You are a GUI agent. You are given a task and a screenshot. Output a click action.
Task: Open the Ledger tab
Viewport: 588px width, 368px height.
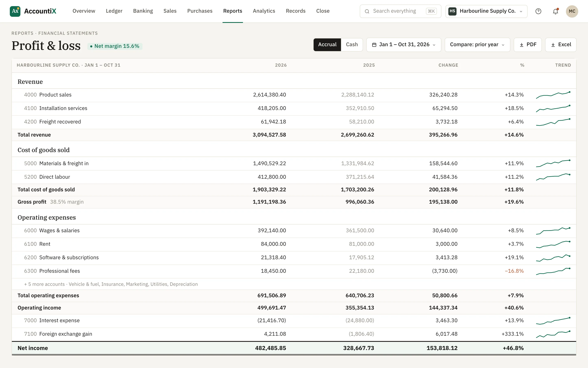(114, 11)
